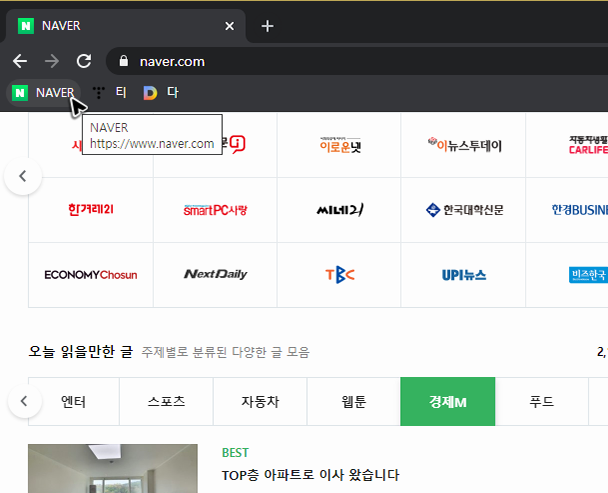Switch to the 자동차 topic tab
The height and width of the screenshot is (493, 608).
click(260, 401)
